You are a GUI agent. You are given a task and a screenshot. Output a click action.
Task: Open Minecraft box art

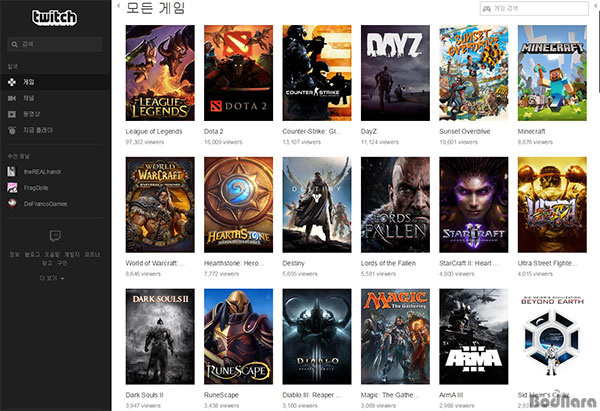(552, 73)
